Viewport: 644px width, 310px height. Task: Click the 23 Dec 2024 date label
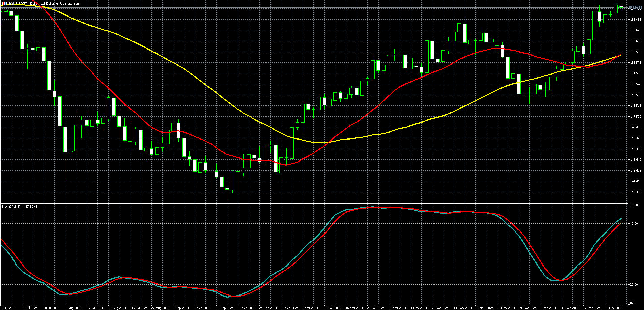click(x=613, y=308)
